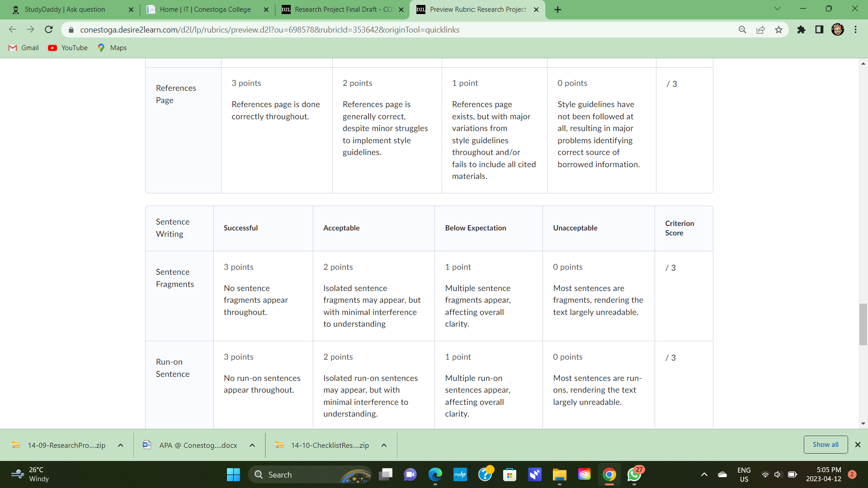Open a new browser tab
Viewport: 868px width, 488px height.
(558, 9)
